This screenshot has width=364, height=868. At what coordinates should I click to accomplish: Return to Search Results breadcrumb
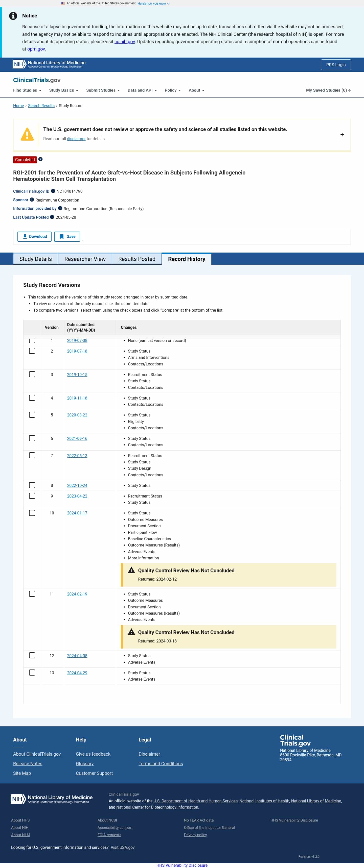(x=41, y=106)
